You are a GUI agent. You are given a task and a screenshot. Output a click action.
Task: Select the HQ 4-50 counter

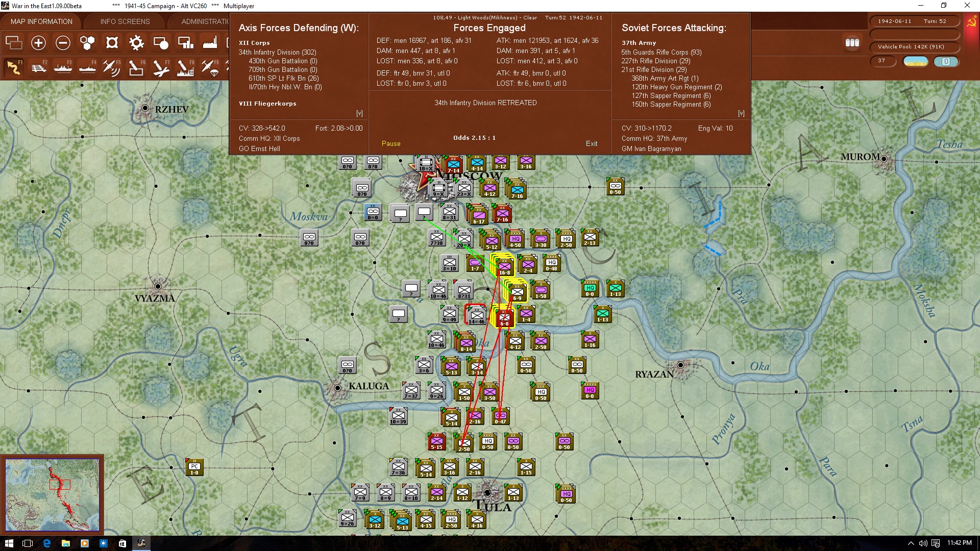[x=515, y=239]
